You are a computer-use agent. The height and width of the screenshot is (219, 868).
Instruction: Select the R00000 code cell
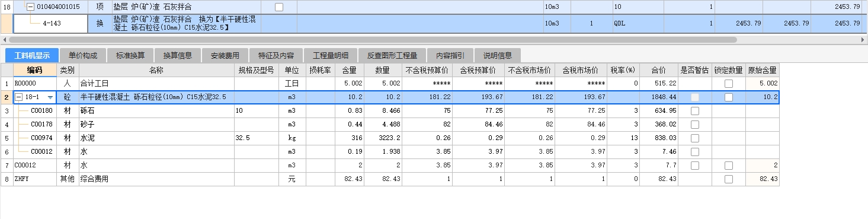pyautogui.click(x=35, y=84)
